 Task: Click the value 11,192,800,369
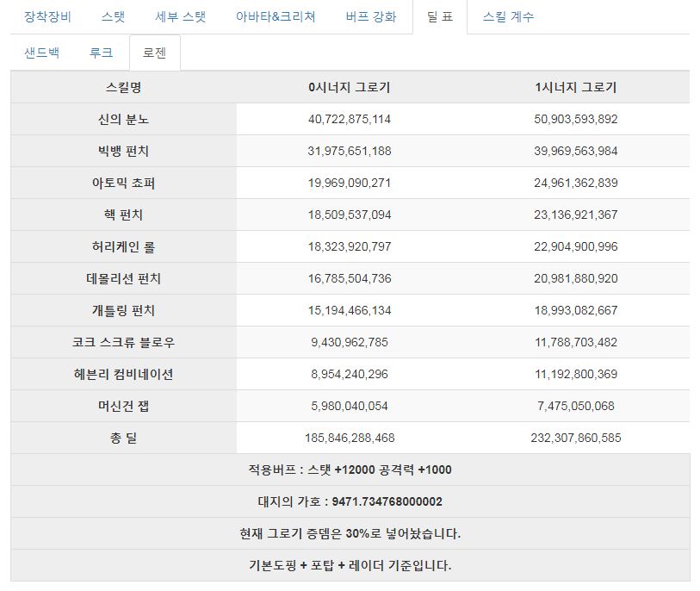point(576,375)
